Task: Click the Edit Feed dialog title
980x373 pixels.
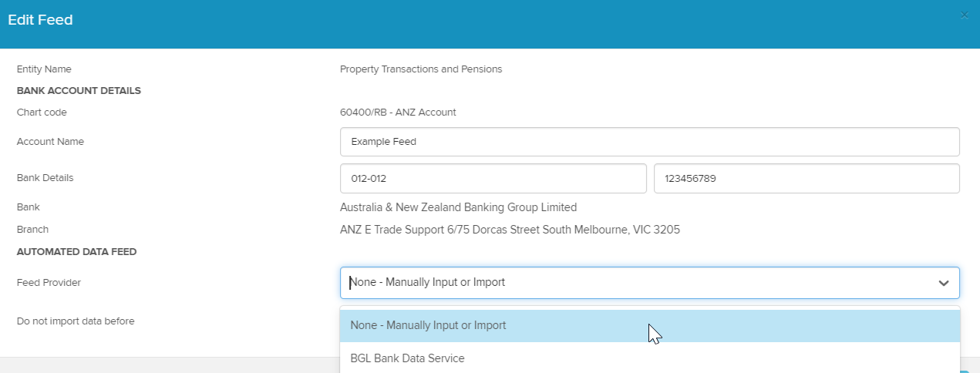Action: [40, 20]
